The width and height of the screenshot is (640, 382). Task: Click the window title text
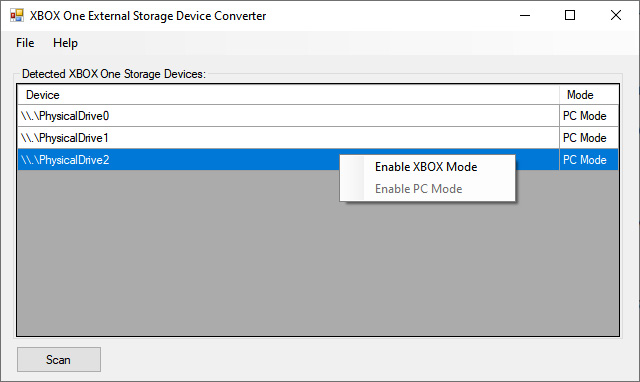coord(148,16)
